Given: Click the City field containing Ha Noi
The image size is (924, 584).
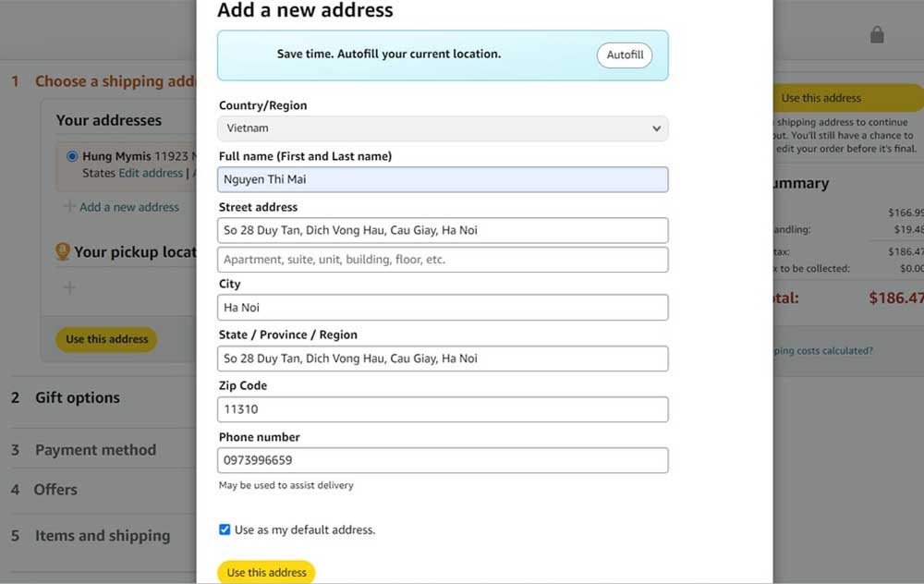Looking at the screenshot, I should pos(443,308).
